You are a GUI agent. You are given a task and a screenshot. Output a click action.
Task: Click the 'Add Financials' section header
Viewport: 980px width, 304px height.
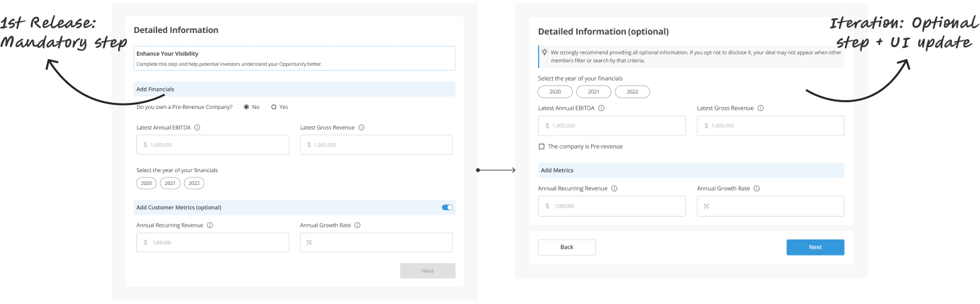pyautogui.click(x=294, y=89)
